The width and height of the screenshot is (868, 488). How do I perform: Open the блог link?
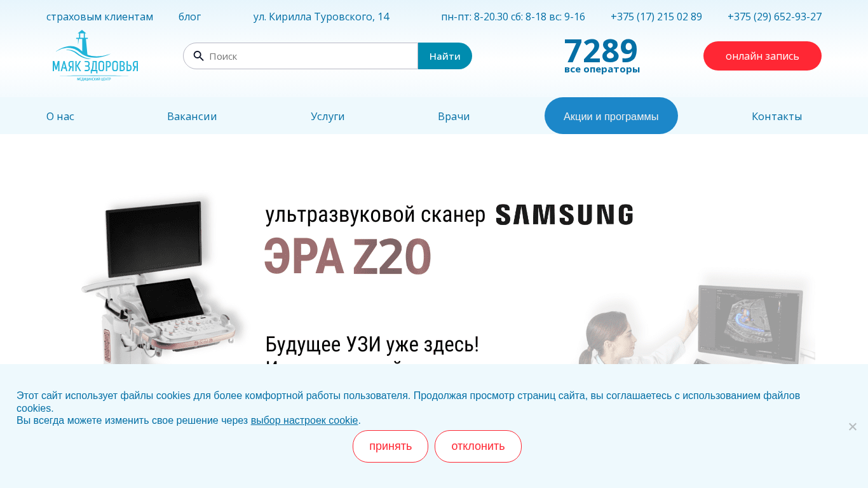tap(190, 17)
